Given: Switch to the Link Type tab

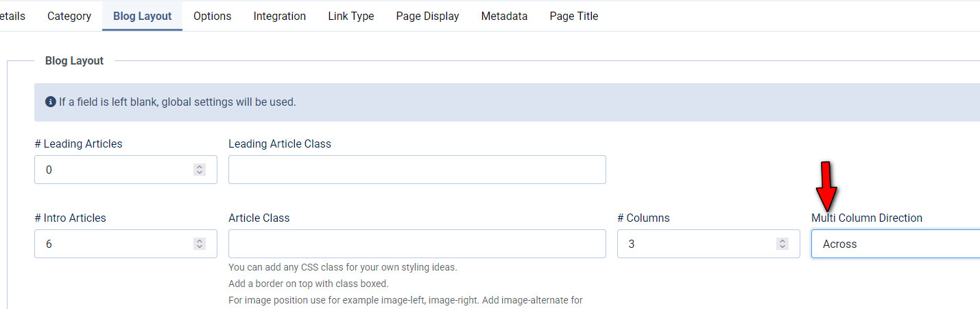Looking at the screenshot, I should (x=350, y=16).
